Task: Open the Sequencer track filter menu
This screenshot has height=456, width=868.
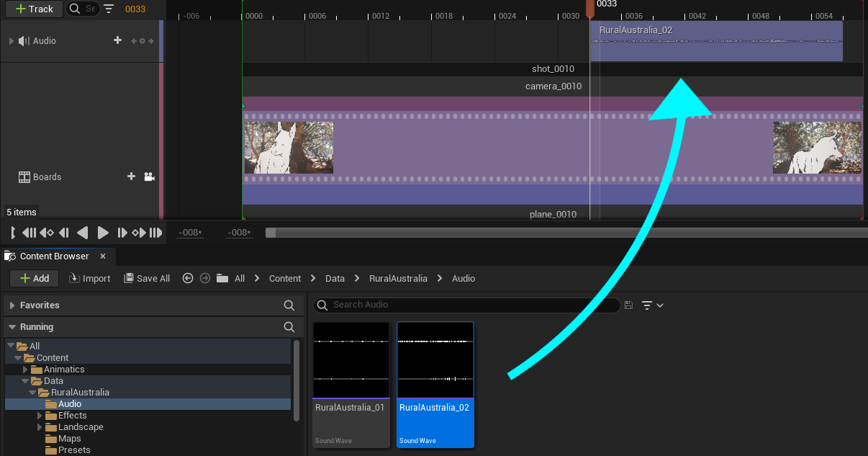Action: click(x=109, y=9)
